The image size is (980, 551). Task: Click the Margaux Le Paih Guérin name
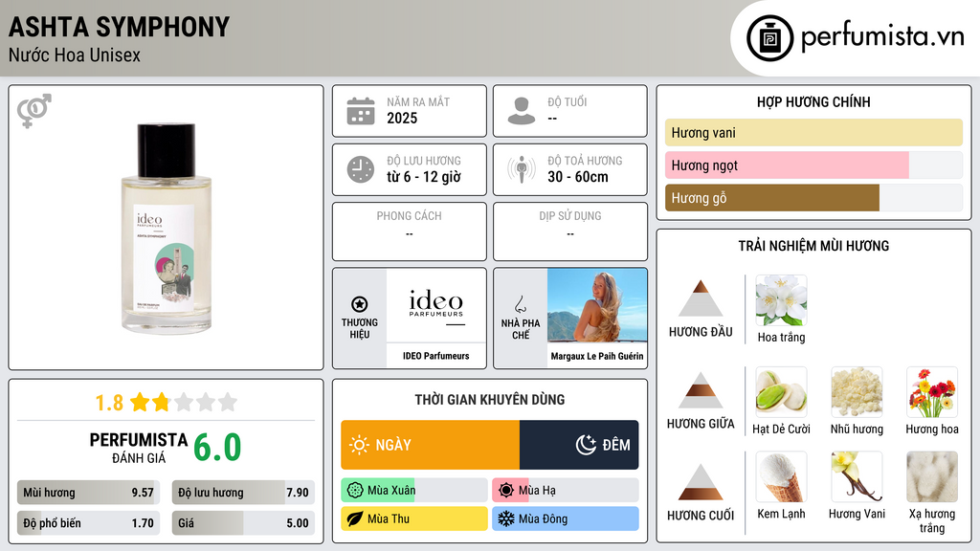coord(597,356)
